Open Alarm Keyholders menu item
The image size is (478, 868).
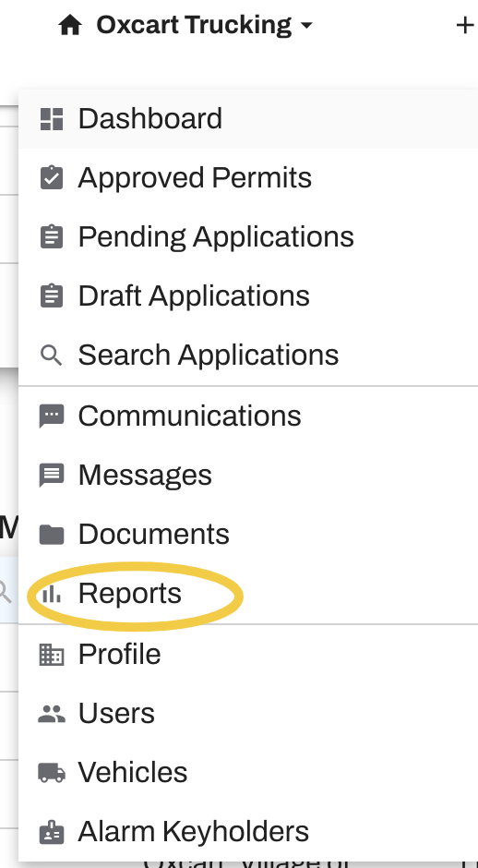[x=248, y=831]
